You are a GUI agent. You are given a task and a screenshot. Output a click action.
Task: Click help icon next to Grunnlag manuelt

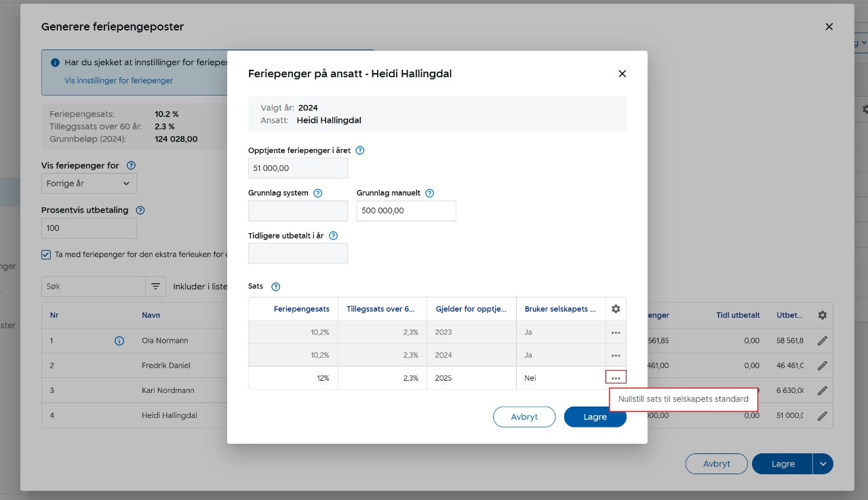429,193
